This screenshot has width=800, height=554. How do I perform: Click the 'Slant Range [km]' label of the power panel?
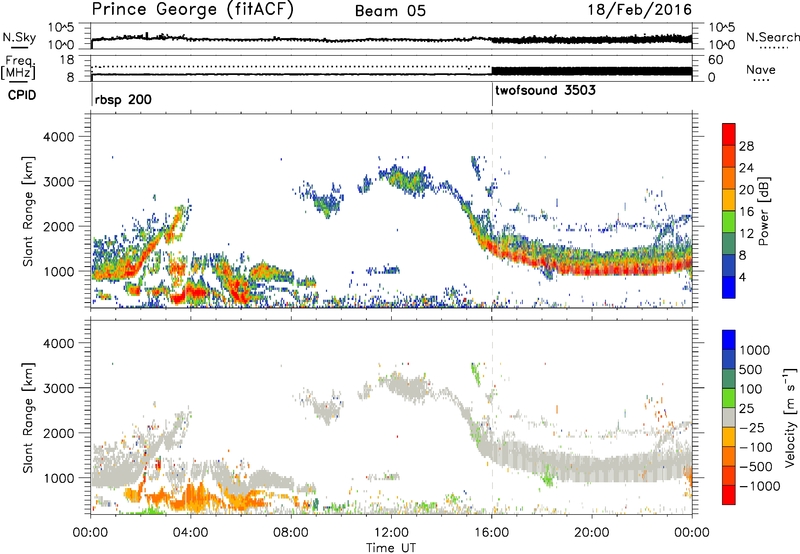tap(28, 211)
